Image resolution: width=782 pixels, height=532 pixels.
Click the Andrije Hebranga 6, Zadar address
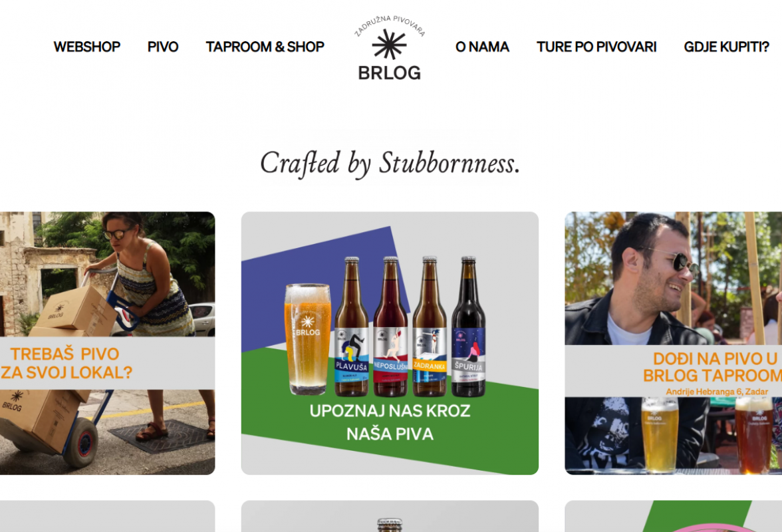[717, 392]
